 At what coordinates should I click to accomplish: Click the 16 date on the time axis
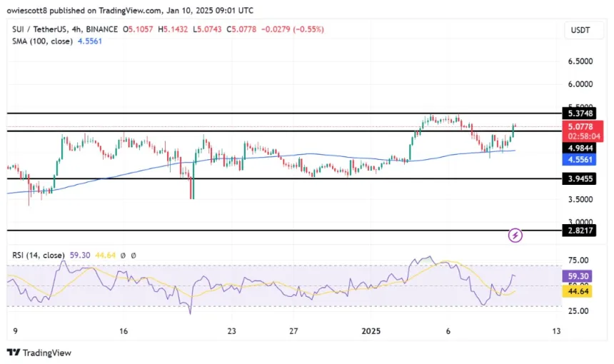pos(124,331)
